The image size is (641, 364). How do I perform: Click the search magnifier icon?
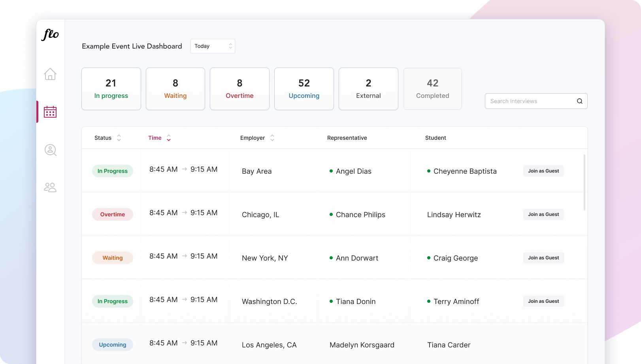[x=579, y=101]
